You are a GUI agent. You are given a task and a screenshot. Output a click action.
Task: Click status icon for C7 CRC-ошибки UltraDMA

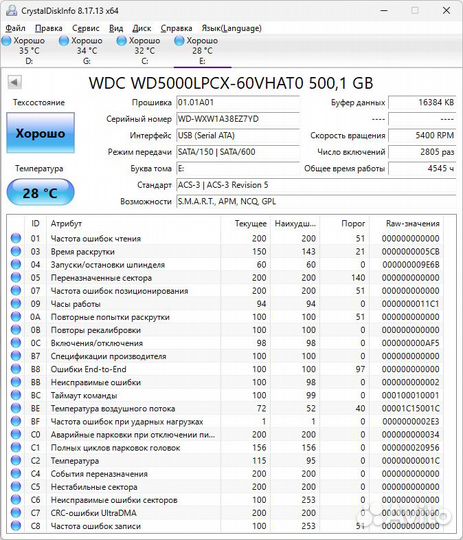tap(16, 513)
